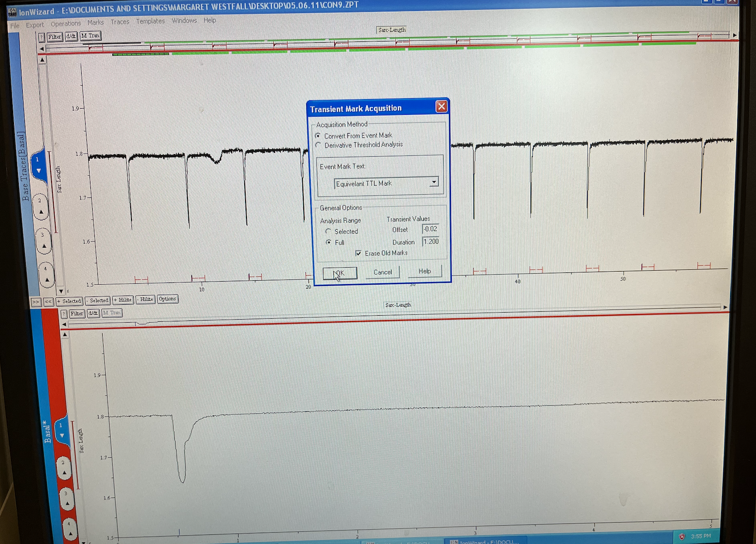Click the up arrow above lower trace axis
756x544 pixels.
point(65,334)
